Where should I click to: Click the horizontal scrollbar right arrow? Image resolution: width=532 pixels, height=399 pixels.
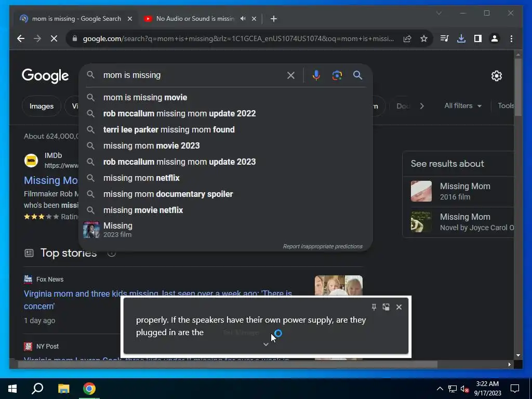coord(509,365)
